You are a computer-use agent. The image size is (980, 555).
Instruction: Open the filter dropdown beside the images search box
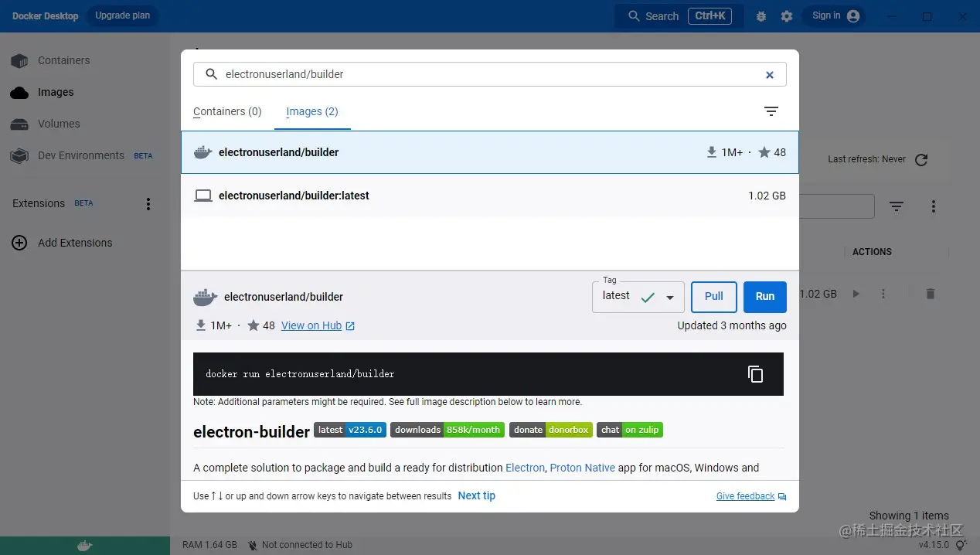896,206
